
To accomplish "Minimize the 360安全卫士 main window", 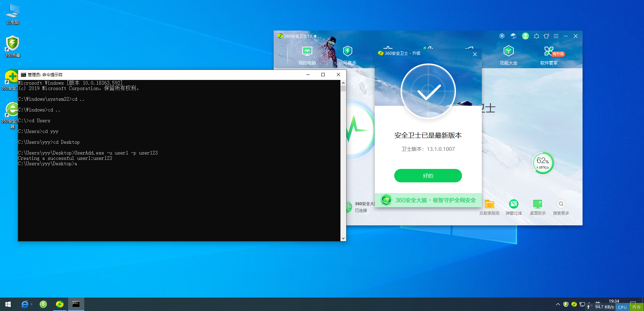I will coord(566,36).
